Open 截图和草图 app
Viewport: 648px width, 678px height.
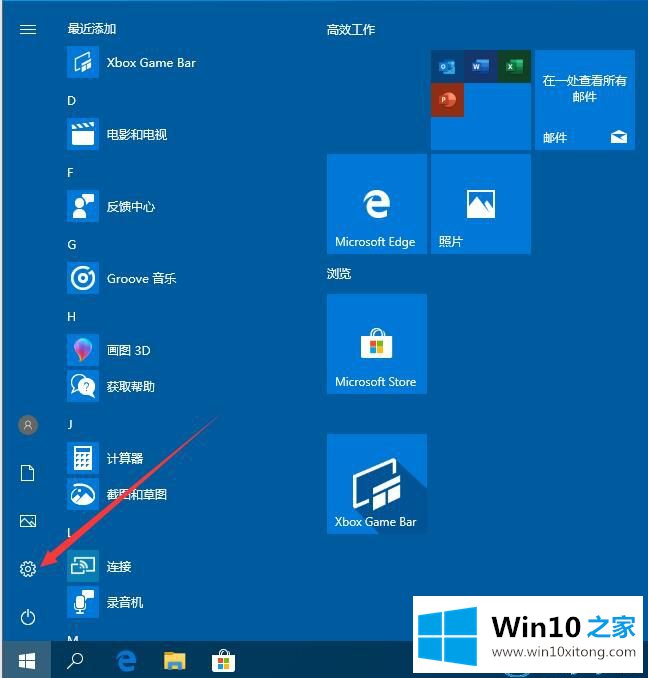pyautogui.click(x=117, y=494)
